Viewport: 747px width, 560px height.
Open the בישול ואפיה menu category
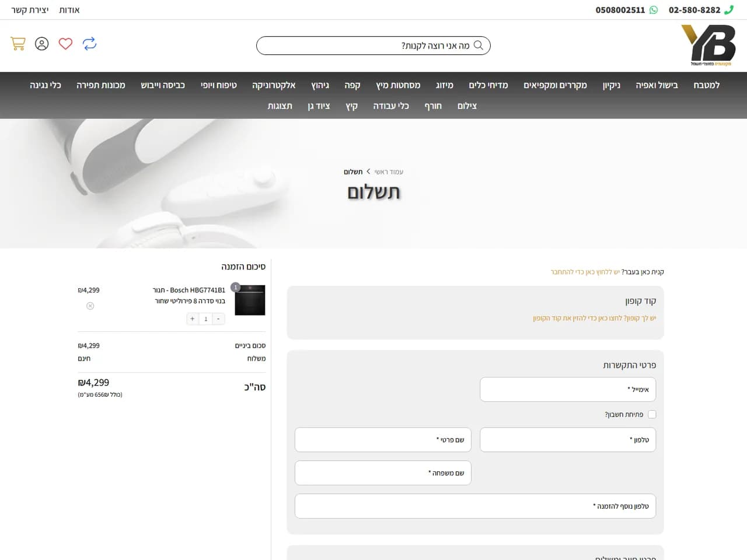(x=657, y=85)
